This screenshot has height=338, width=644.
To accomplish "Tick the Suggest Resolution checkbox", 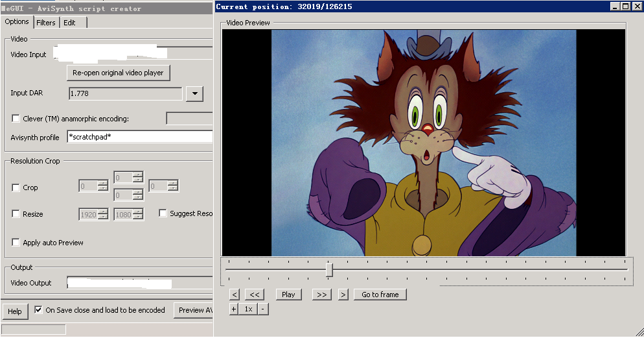I will [x=163, y=213].
